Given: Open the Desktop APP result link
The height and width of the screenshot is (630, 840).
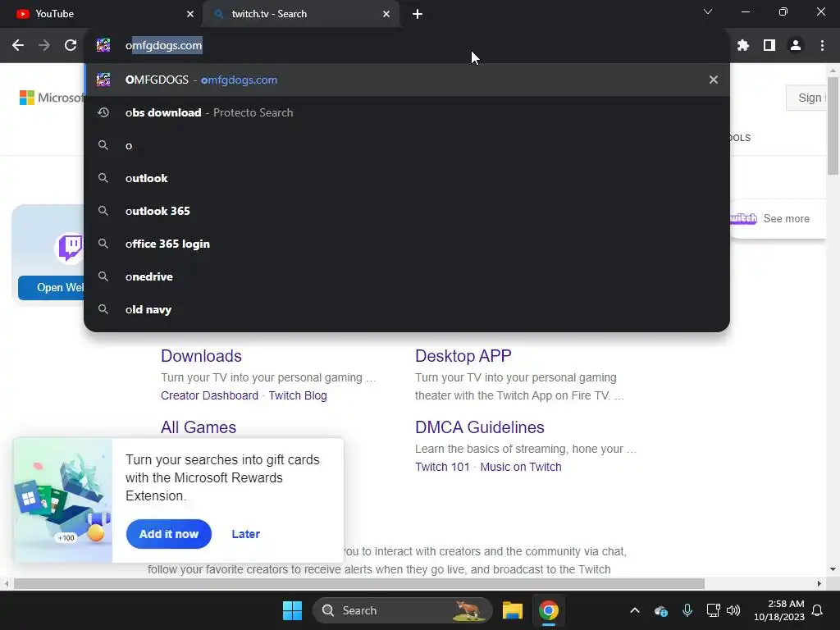Looking at the screenshot, I should [463, 356].
